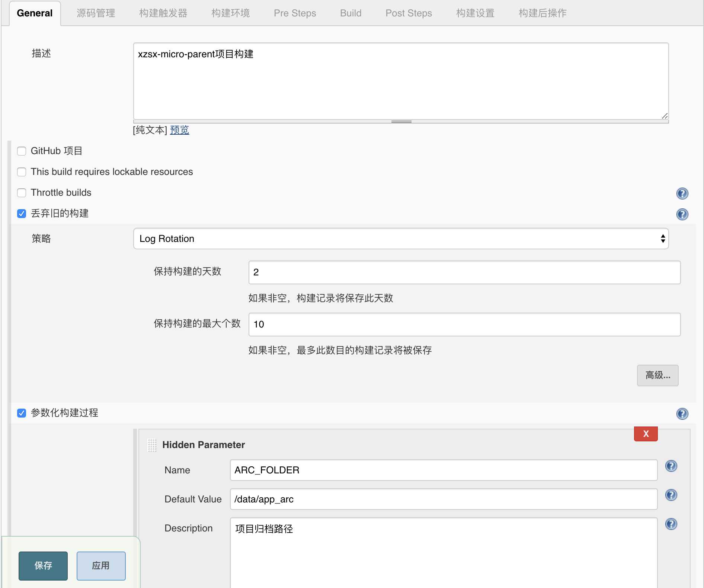This screenshot has height=588, width=704.
Task: Open help icon next to Default Value field
Action: coord(671,495)
